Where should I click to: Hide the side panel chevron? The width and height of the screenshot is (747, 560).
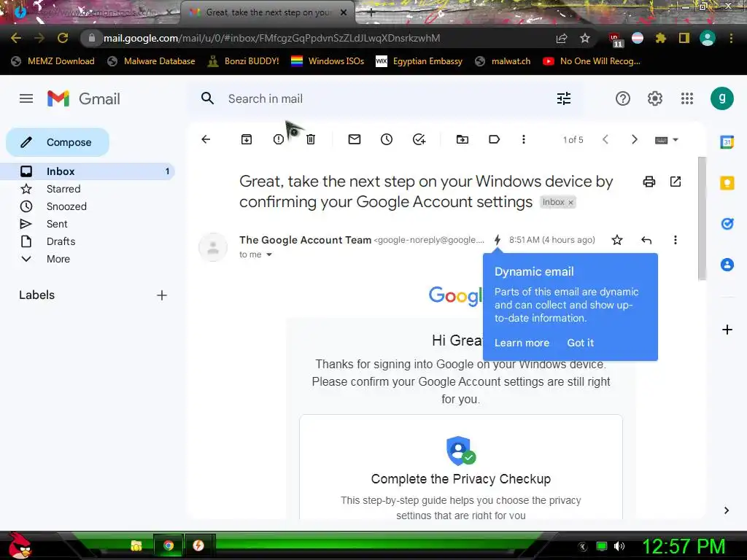click(x=727, y=510)
